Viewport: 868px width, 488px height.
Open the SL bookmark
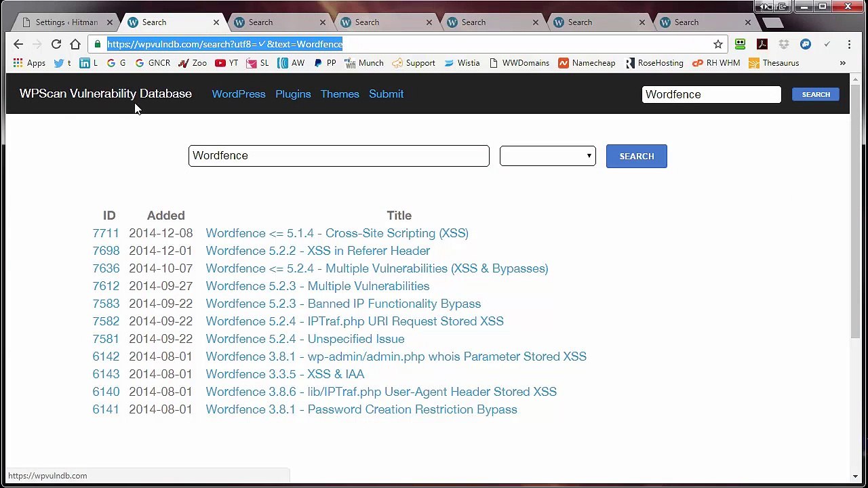tap(258, 63)
